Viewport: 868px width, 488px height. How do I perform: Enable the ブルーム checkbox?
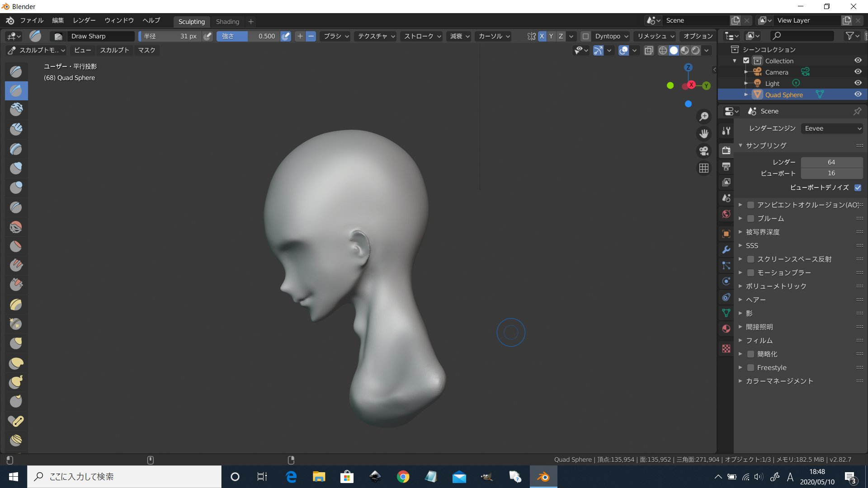coord(751,218)
